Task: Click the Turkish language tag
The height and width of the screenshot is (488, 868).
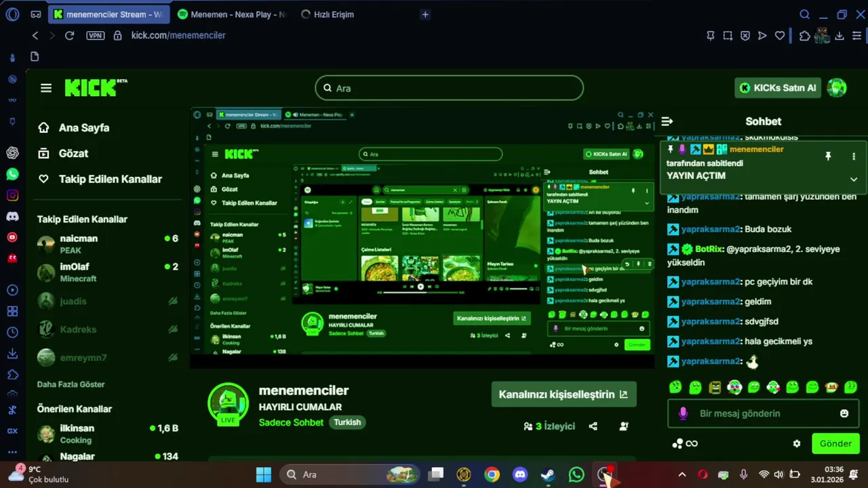Action: point(347,422)
